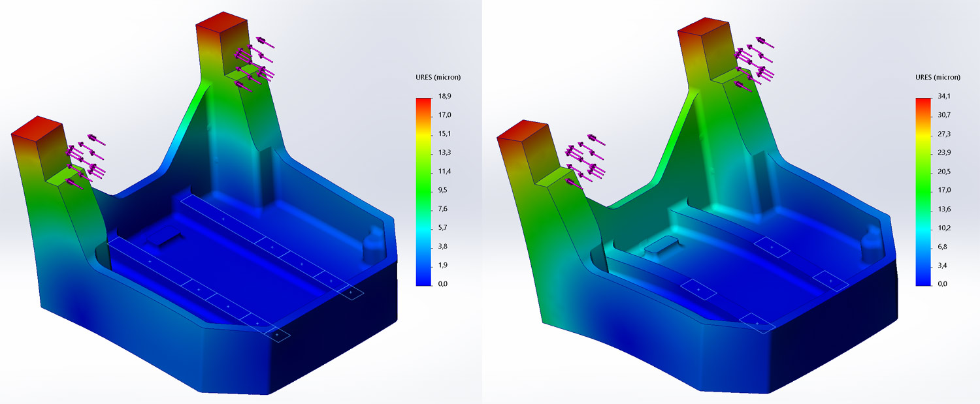
Task: Select the 18,9 maximum value in left legend
Action: (446, 96)
